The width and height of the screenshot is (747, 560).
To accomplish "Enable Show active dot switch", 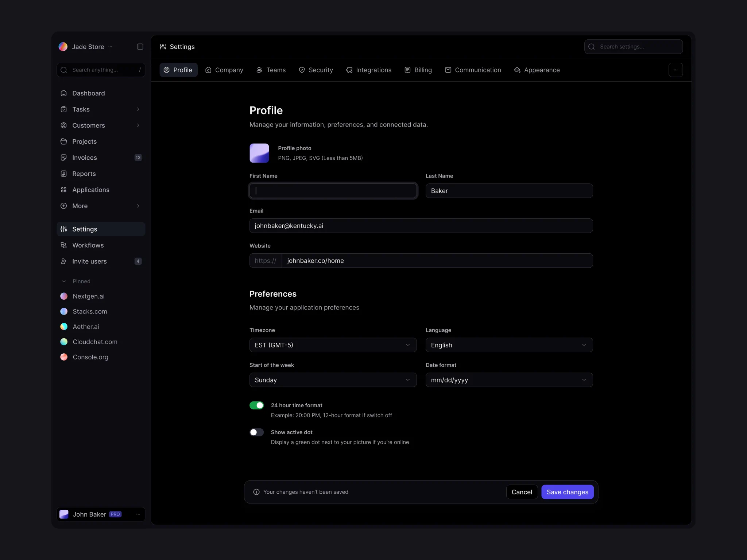I will pos(256,432).
